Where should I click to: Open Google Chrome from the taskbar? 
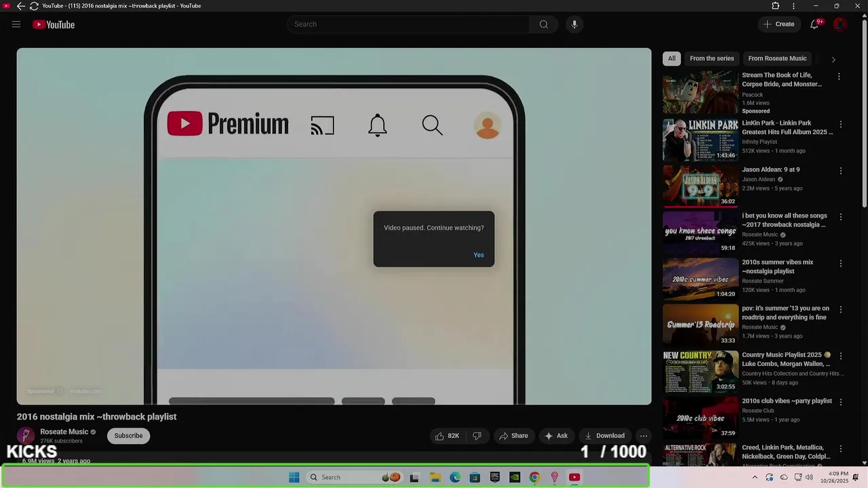click(x=534, y=477)
